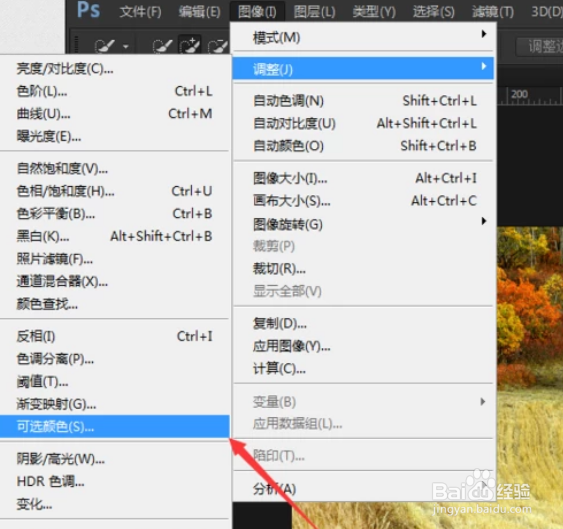This screenshot has height=529, width=563.
Task: Open the 类型(Y) menu
Action: click(x=374, y=12)
